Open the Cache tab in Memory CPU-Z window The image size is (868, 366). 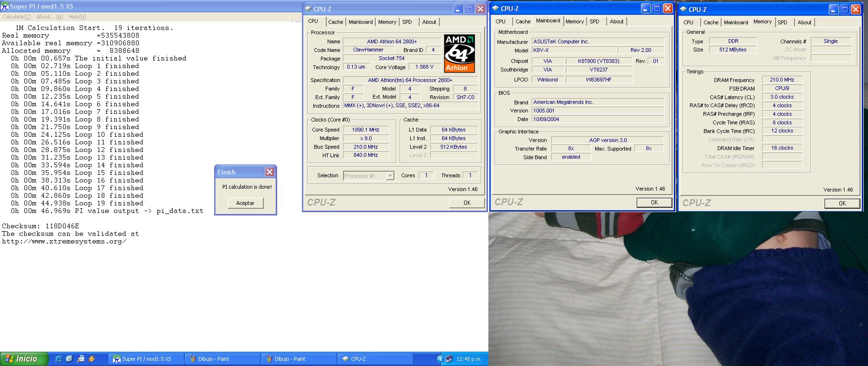711,22
